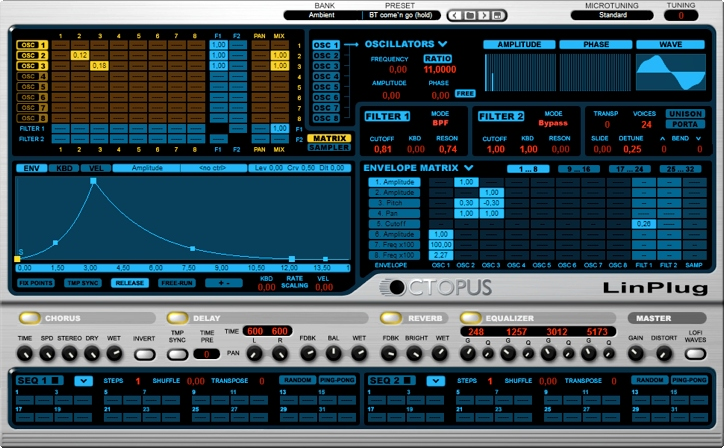Click the BEND up arrow

click(663, 139)
